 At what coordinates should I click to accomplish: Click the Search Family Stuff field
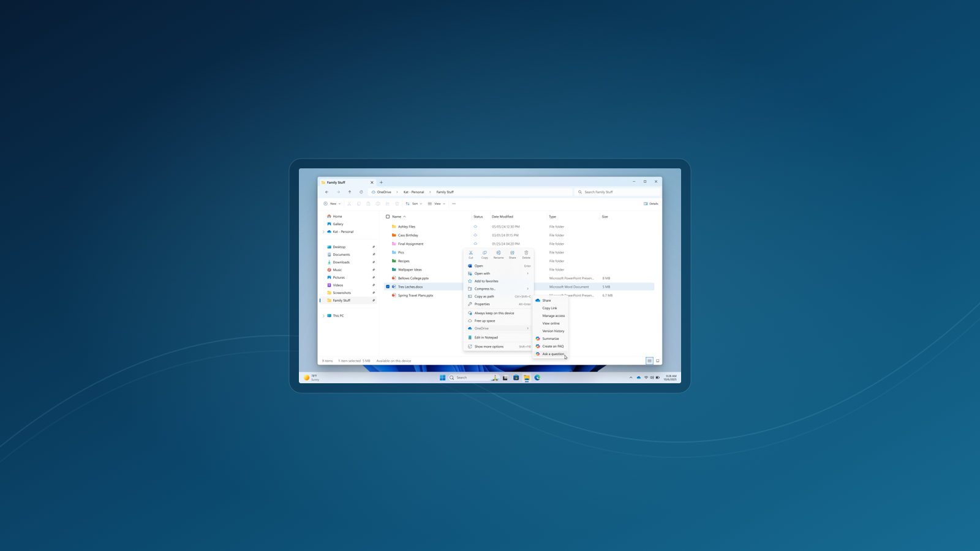tap(617, 192)
